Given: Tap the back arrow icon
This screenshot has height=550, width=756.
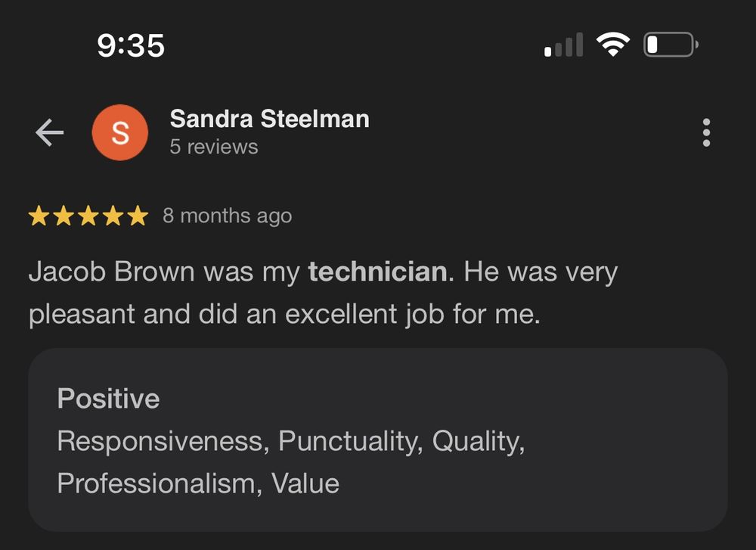Looking at the screenshot, I should (x=49, y=132).
